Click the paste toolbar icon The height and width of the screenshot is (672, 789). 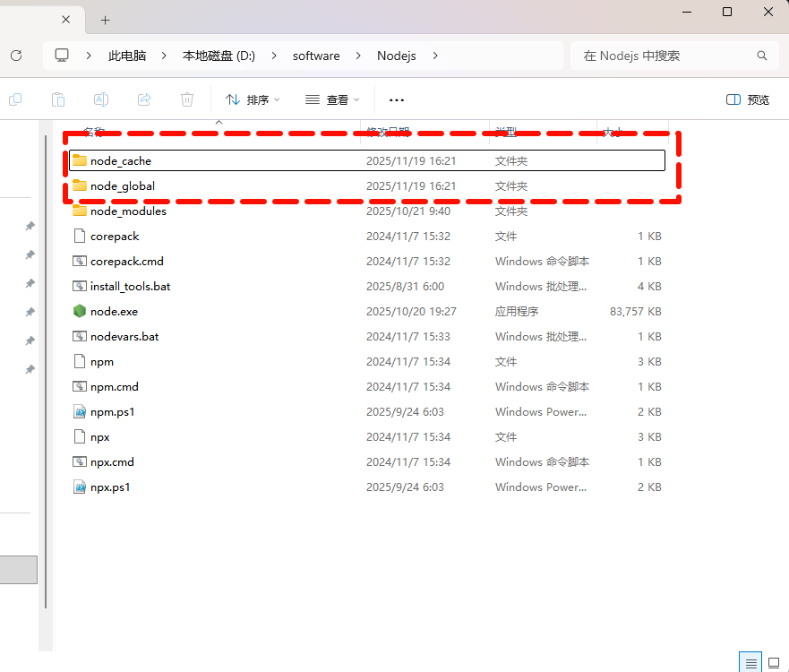(58, 99)
